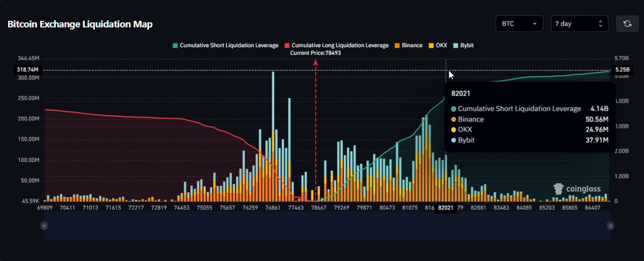Click the 50.56M Binance tooltip value
644x261 pixels.
pyautogui.click(x=597, y=119)
